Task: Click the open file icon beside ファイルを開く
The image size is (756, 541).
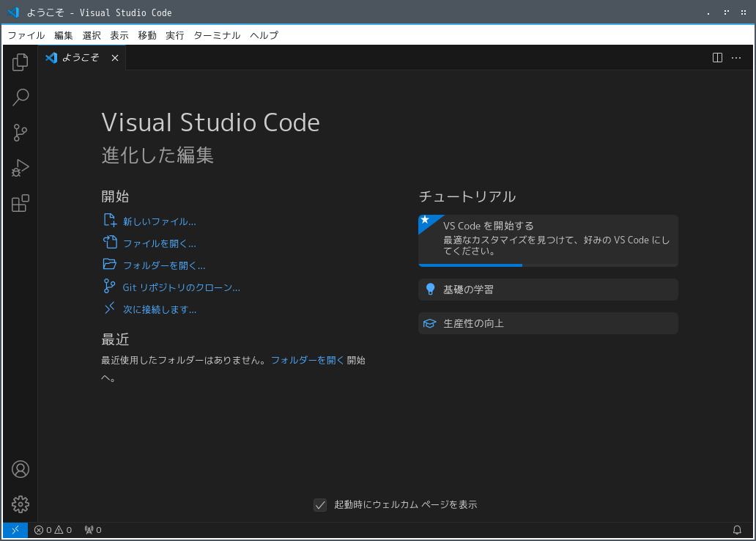Action: tap(110, 242)
